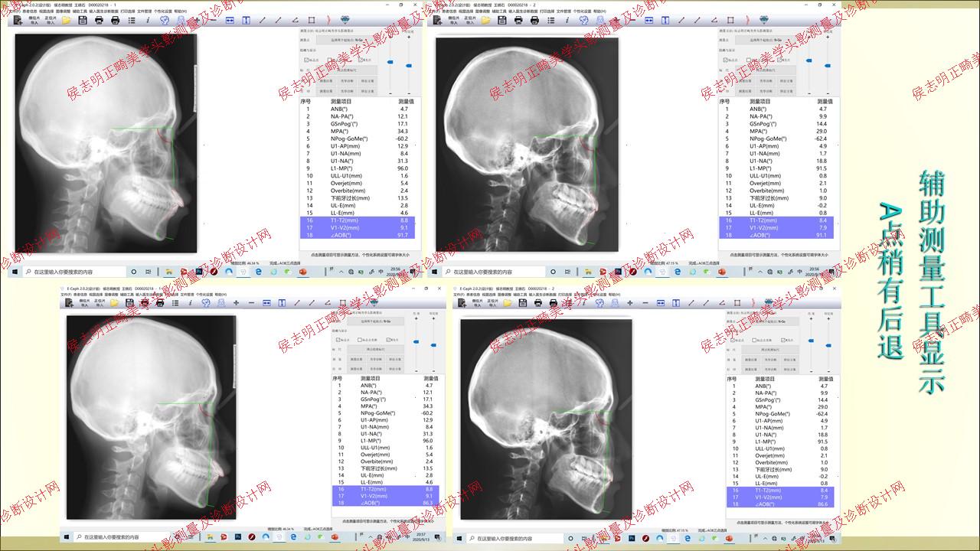
Task: Click floppy save icon in top-right window
Action: point(502,20)
